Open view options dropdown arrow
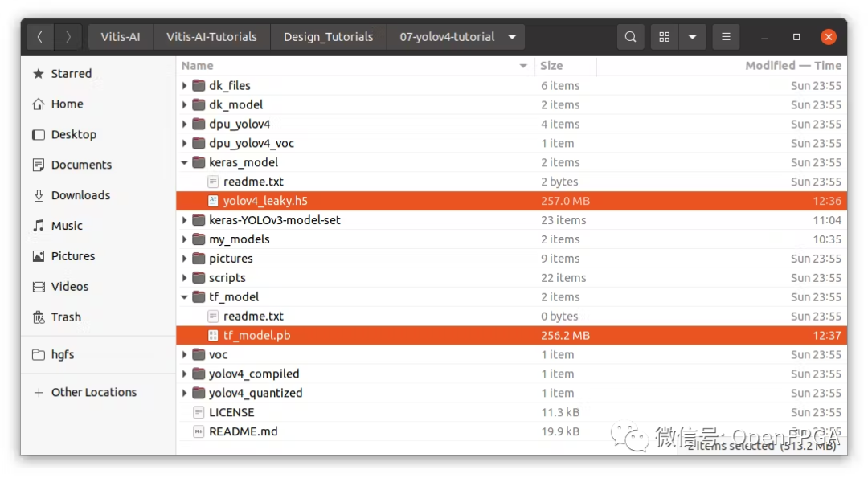 pos(692,37)
